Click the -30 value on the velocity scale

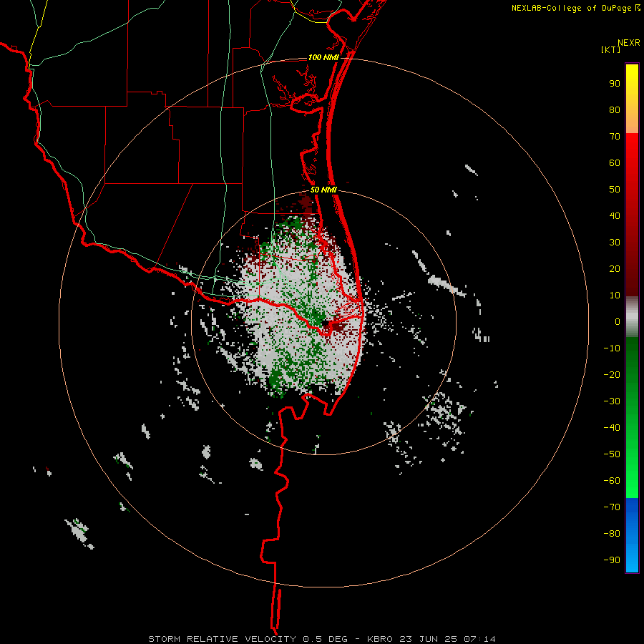pos(612,401)
